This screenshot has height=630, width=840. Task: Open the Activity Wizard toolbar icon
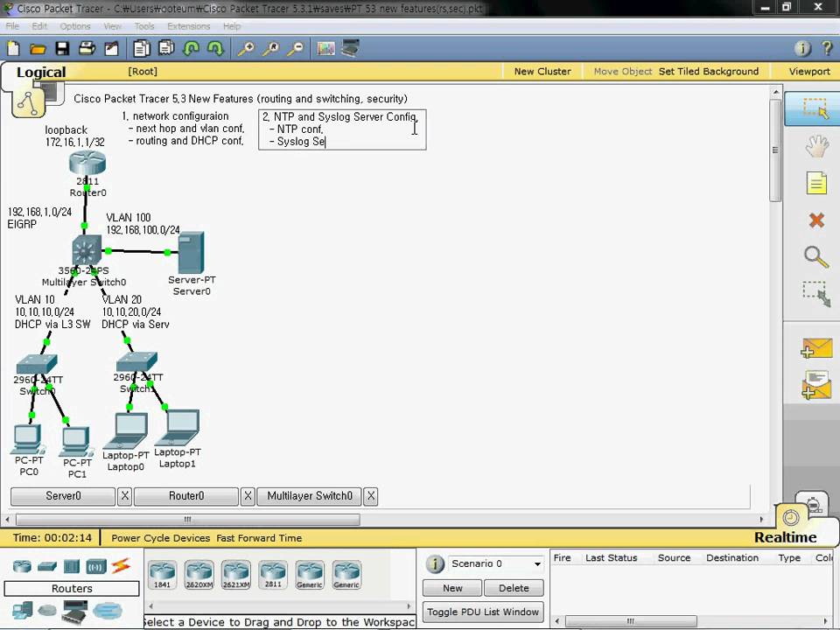tap(111, 49)
